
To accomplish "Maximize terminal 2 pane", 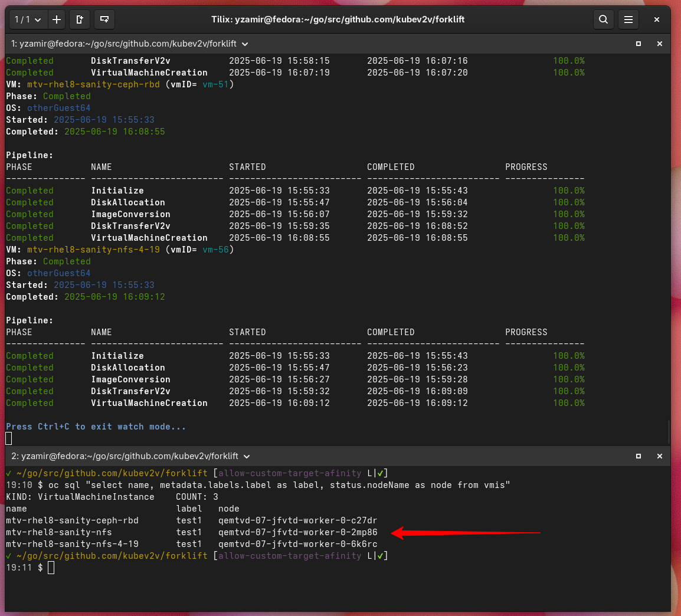I will [x=639, y=456].
